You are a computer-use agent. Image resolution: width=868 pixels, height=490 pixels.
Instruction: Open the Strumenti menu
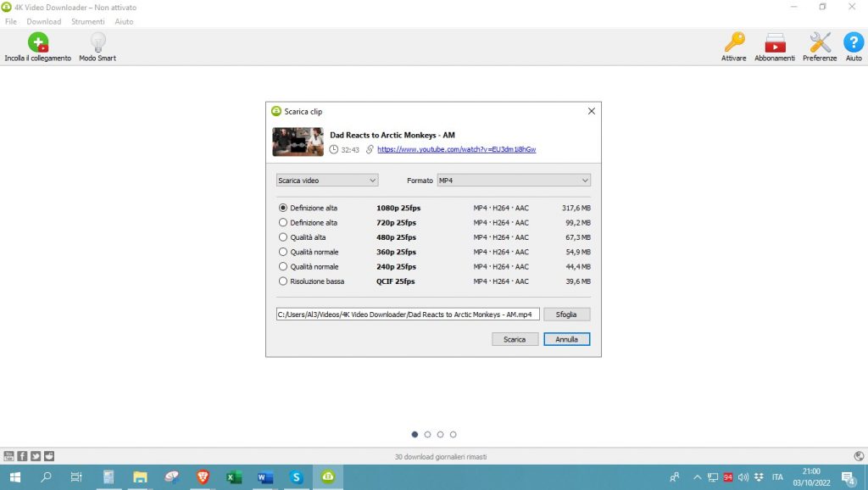88,21
